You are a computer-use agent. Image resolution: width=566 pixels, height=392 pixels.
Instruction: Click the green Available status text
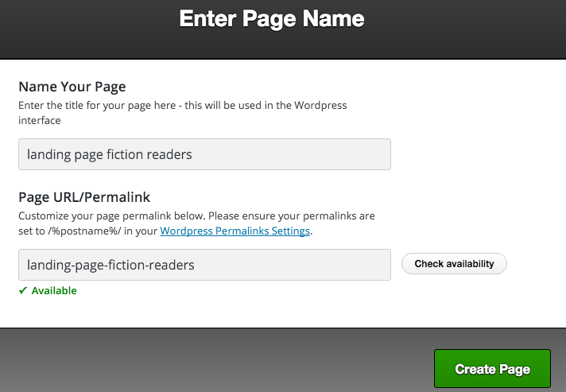pyautogui.click(x=54, y=290)
